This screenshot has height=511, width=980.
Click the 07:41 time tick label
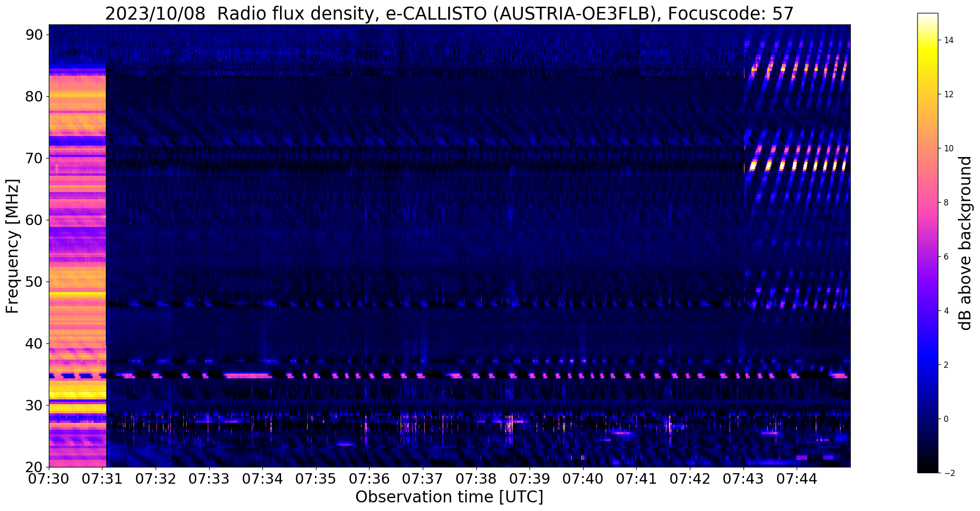click(x=637, y=478)
